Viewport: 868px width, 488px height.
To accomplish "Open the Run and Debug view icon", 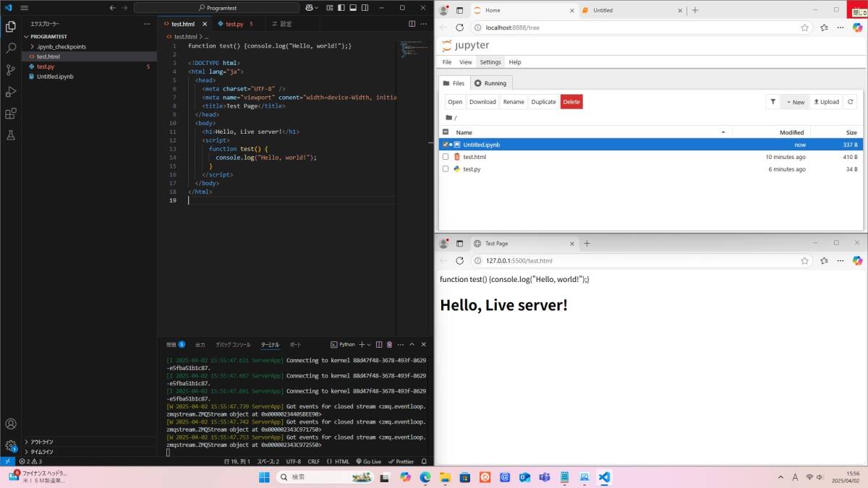I will click(x=11, y=92).
